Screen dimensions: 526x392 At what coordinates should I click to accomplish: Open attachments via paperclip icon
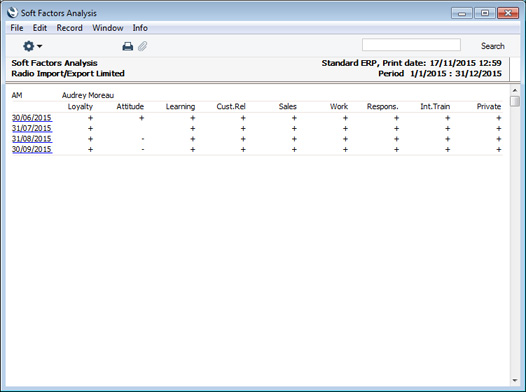click(x=143, y=46)
